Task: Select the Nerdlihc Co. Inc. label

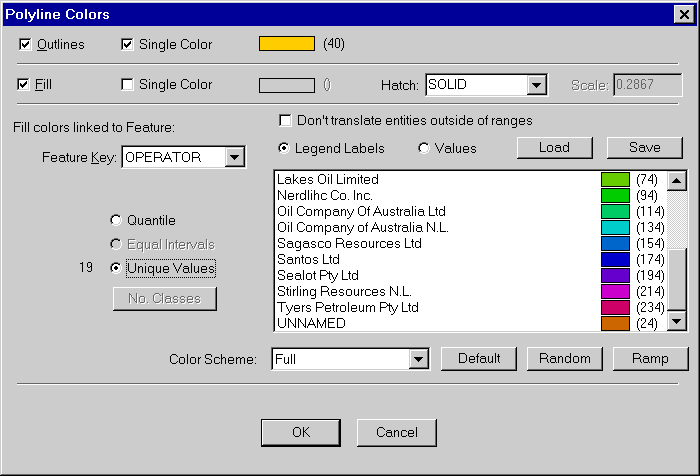Action: coord(325,196)
